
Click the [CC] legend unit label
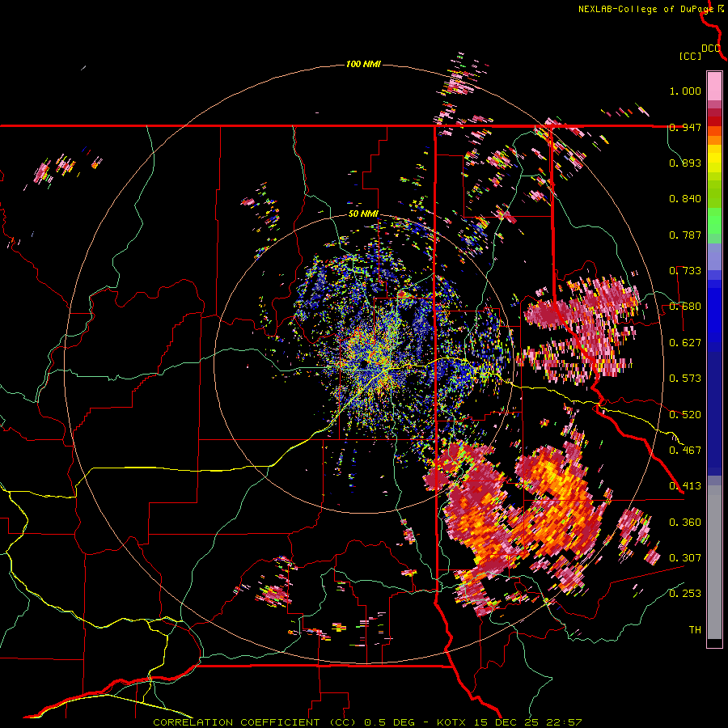pos(690,56)
